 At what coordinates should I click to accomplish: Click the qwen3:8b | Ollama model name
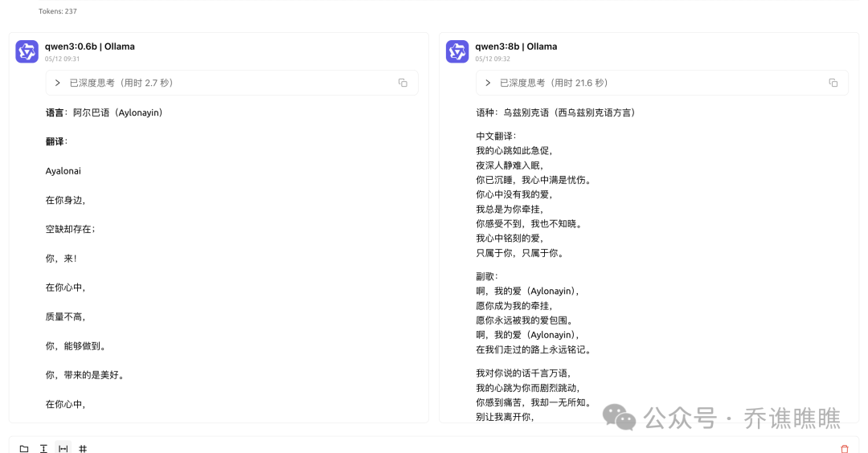pyautogui.click(x=516, y=47)
